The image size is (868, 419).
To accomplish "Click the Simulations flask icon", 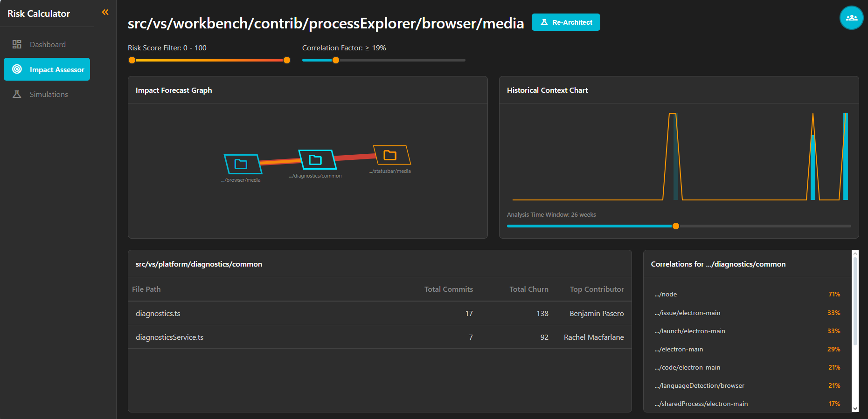I will [x=17, y=94].
